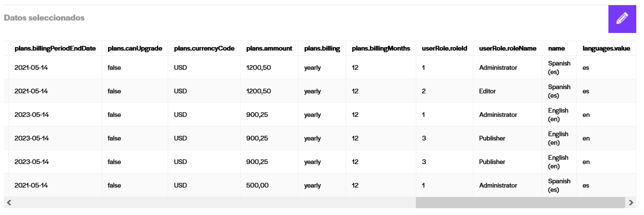Click the left scroll arrow
The width and height of the screenshot is (644, 215).
point(9,203)
